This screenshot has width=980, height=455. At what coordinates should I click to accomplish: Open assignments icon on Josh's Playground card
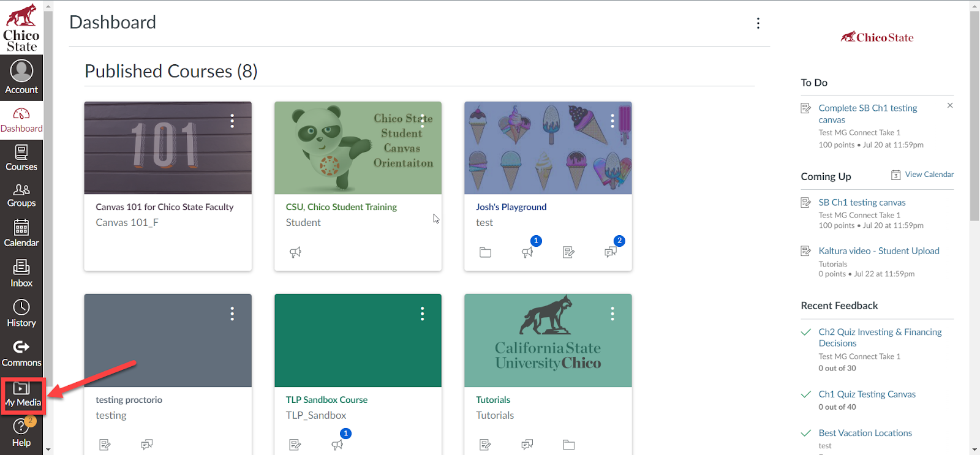click(x=568, y=252)
